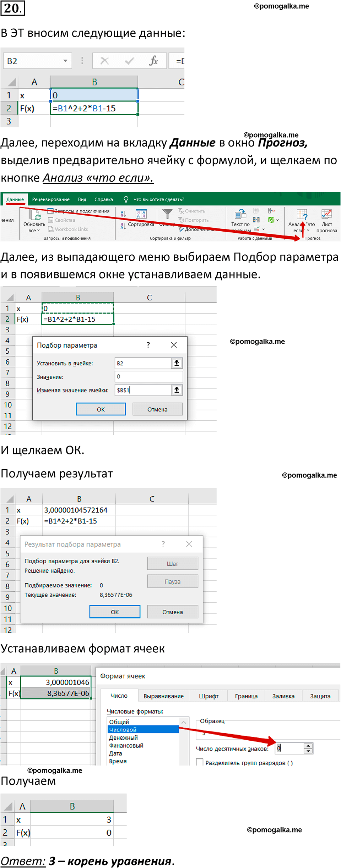Screen dimensions: 341x868
Task: Expand the Name Box dropdown arrow
Action: (65, 61)
